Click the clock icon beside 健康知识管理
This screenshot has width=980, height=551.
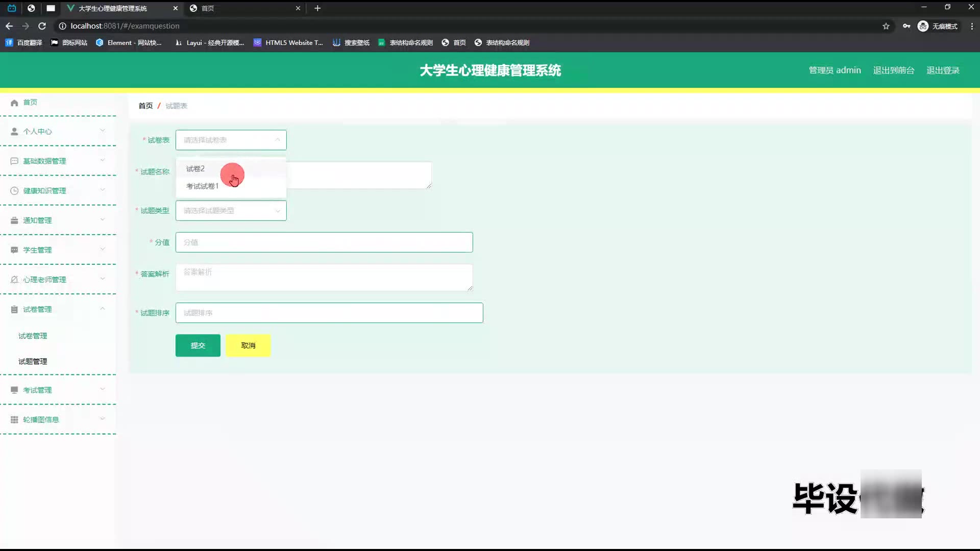(x=14, y=191)
